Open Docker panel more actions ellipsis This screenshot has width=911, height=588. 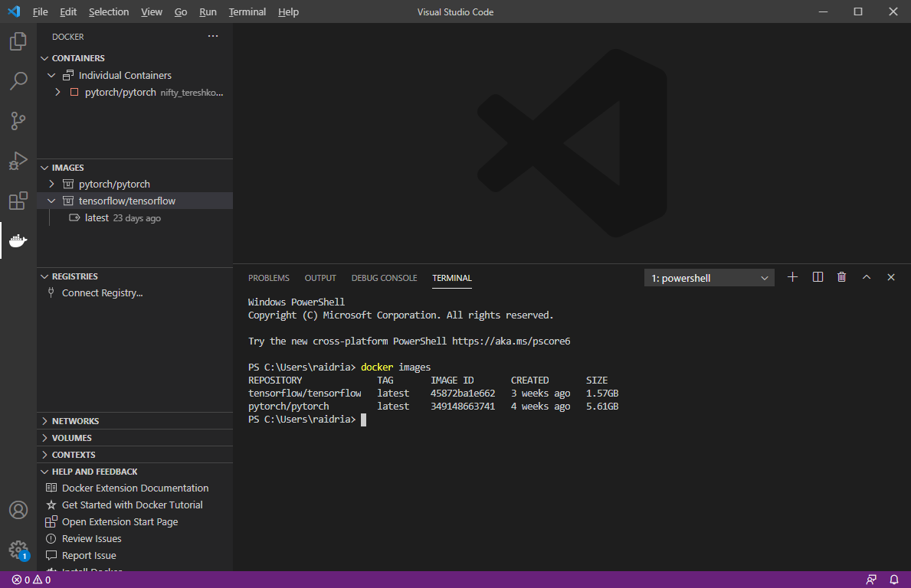click(x=213, y=36)
